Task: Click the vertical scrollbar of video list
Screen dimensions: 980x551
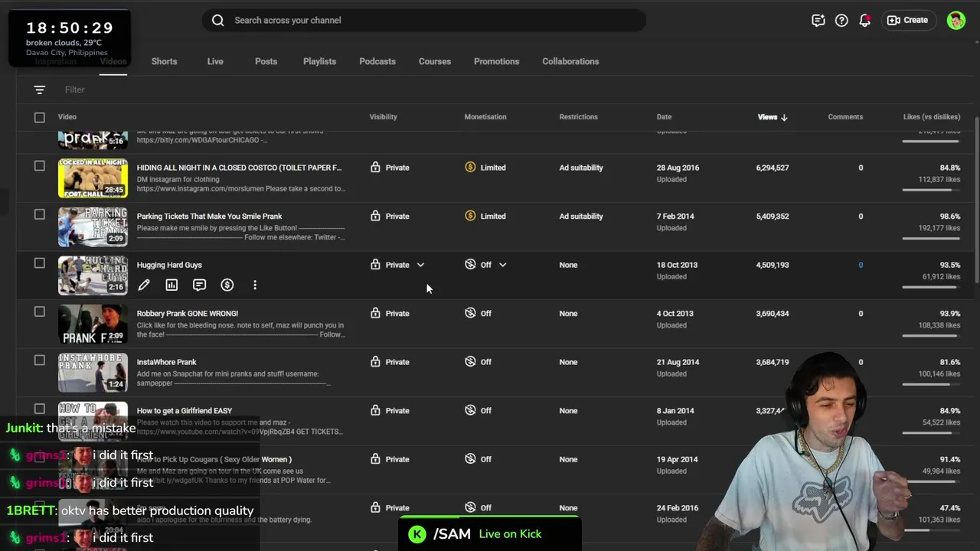Action: point(976,199)
